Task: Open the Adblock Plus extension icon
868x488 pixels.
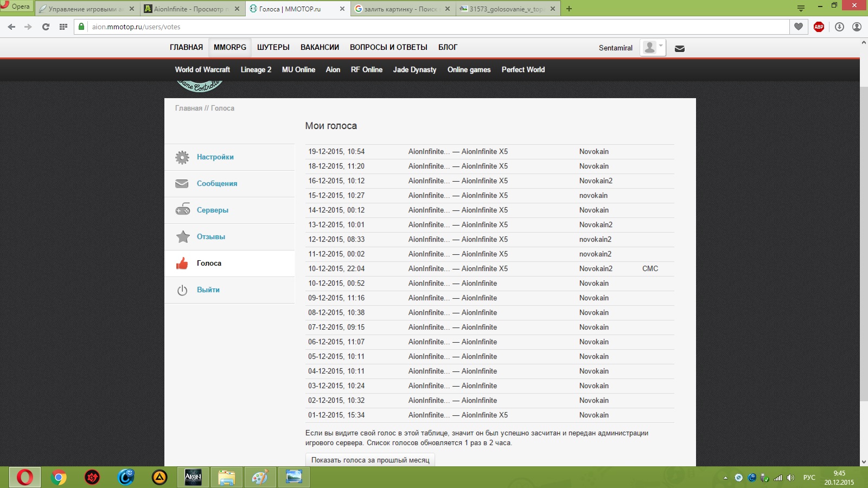Action: (x=819, y=27)
